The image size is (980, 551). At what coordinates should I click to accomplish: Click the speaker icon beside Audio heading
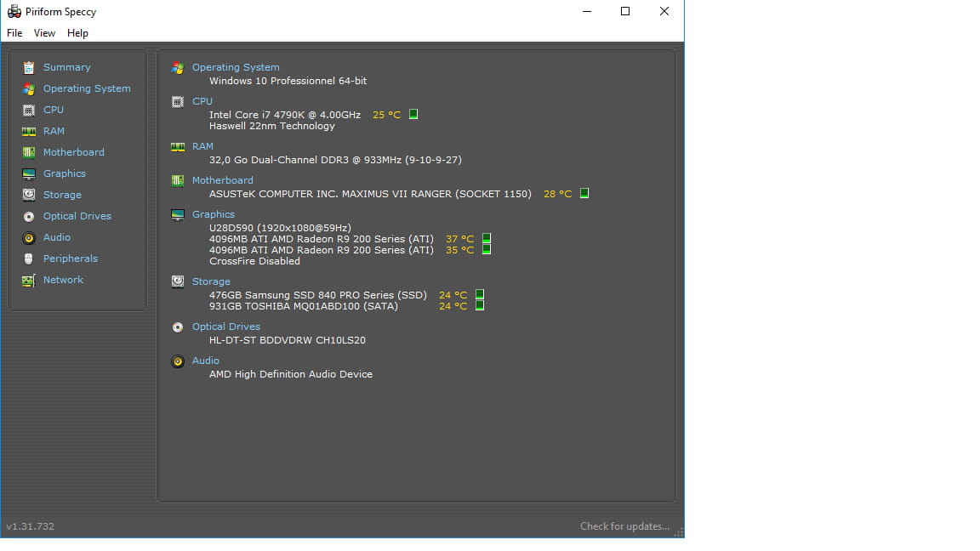pos(178,361)
